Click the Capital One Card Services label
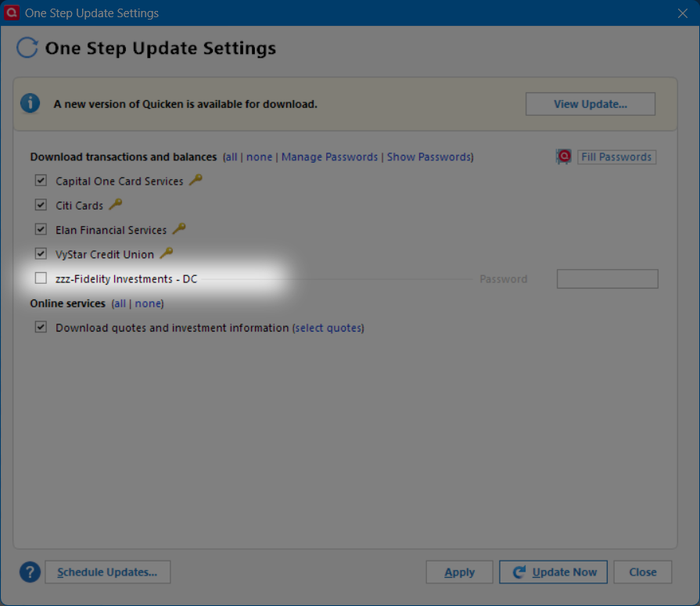Image resolution: width=700 pixels, height=606 pixels. coord(119,181)
